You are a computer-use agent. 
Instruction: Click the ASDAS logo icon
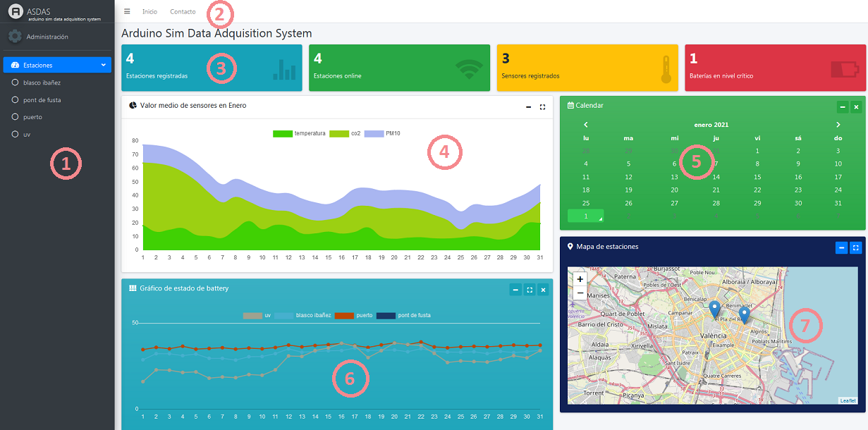pyautogui.click(x=15, y=13)
